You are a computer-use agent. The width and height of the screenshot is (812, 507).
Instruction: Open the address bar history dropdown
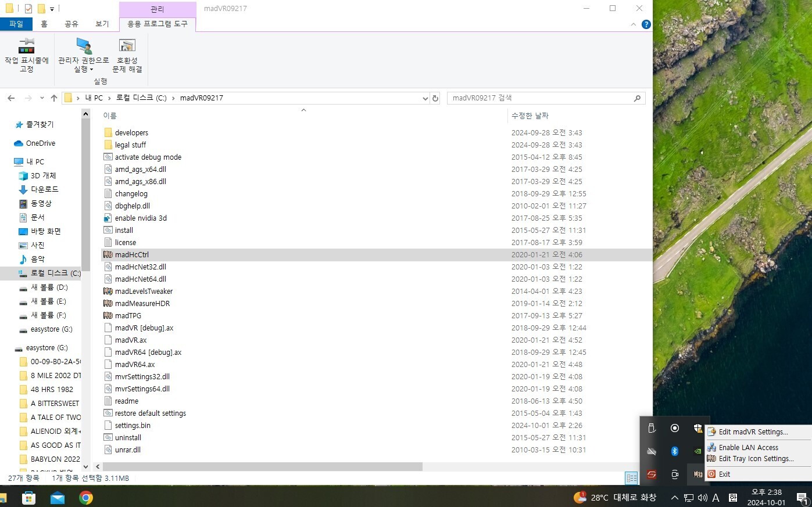425,98
